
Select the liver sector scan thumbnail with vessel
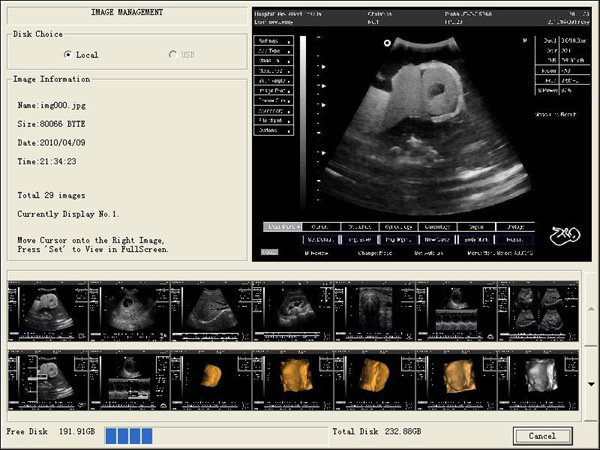point(211,311)
